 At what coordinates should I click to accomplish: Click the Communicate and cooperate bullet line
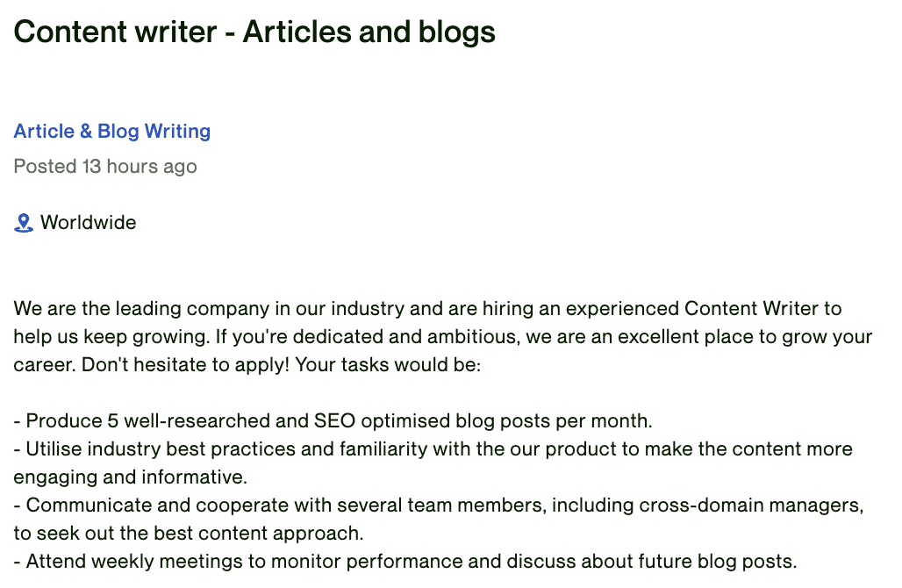coord(439,506)
